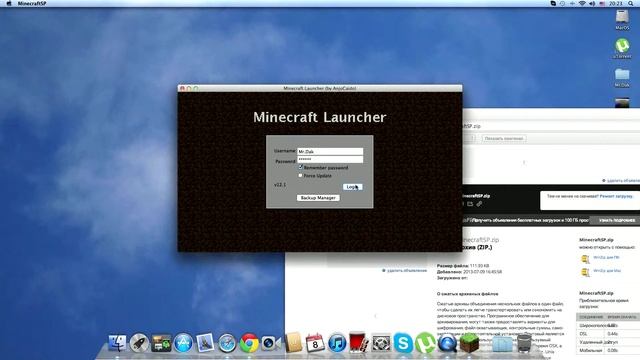Open Finder from the dock
640x360 pixels.
tap(117, 343)
